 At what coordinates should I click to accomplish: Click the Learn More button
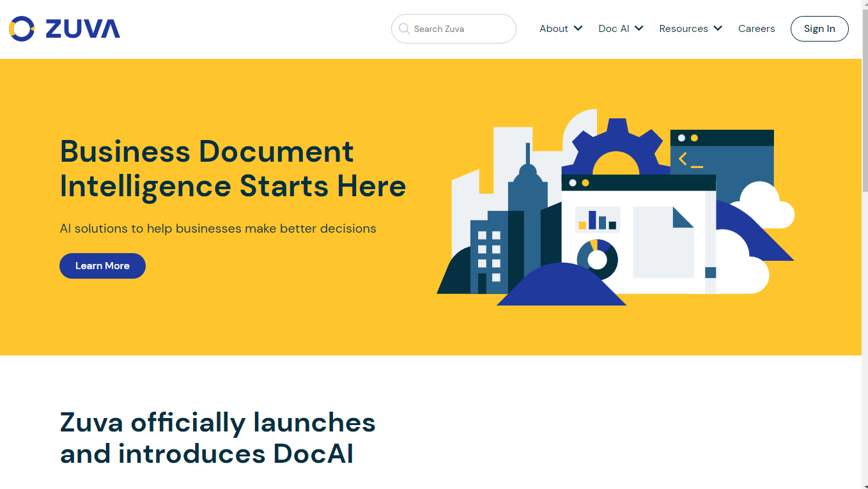(102, 266)
